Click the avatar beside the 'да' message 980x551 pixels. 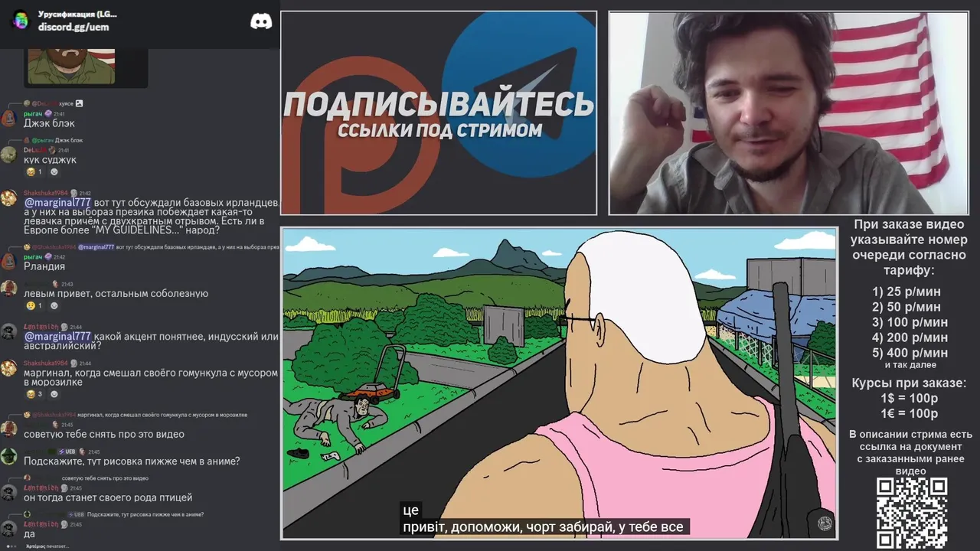coord(8,529)
